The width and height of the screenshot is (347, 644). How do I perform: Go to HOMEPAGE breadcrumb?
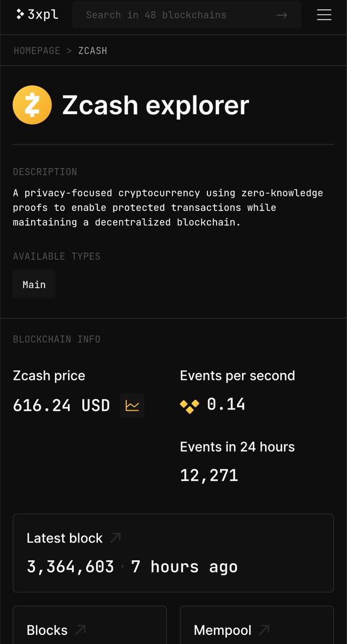pos(37,50)
